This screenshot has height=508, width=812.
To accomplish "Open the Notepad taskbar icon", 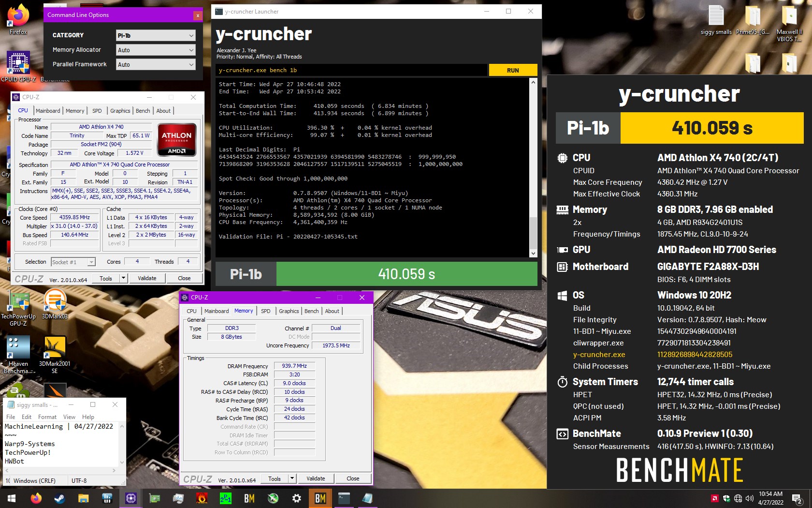I will [x=368, y=498].
